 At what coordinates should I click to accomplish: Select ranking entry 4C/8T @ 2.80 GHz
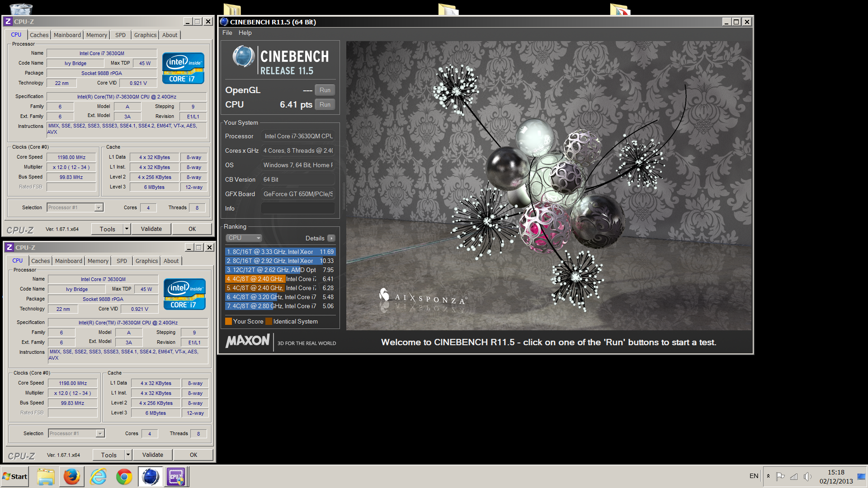280,306
